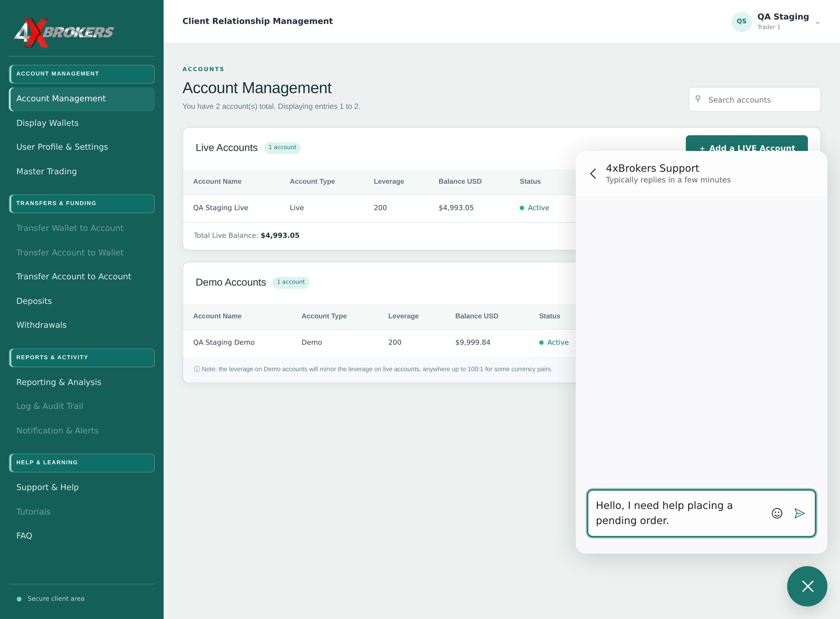Click Active status of demo account
Image resolution: width=840 pixels, height=619 pixels.
[x=554, y=342]
